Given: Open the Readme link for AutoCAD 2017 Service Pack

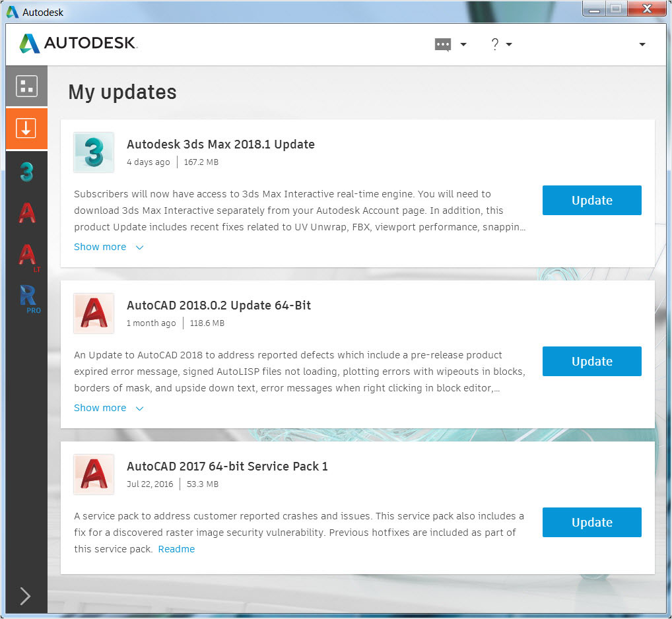Looking at the screenshot, I should pyautogui.click(x=176, y=549).
